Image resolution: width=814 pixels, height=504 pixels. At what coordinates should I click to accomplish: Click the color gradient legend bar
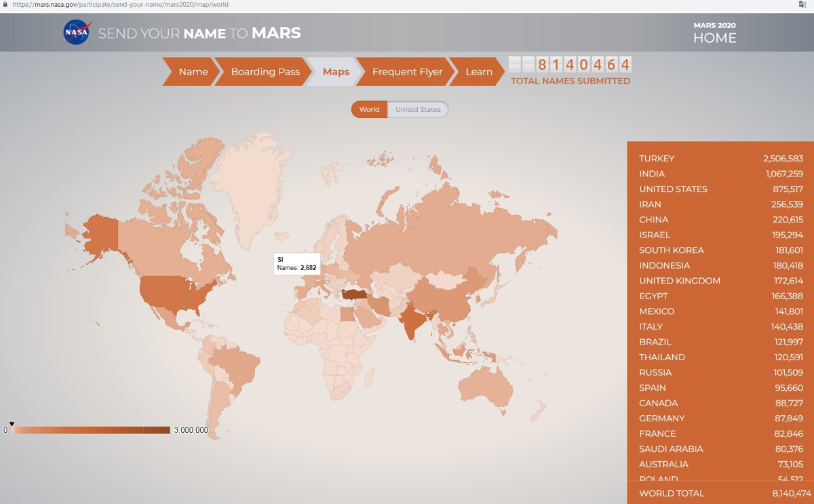(x=91, y=430)
